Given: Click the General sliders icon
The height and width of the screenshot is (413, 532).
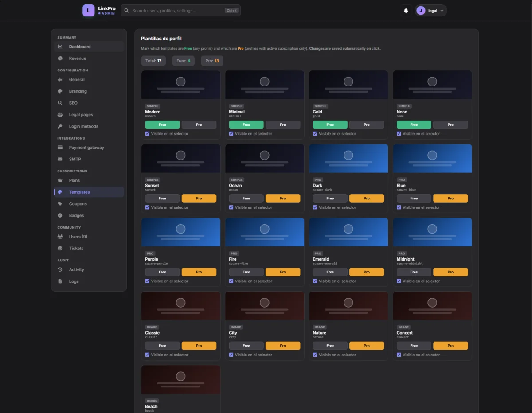Looking at the screenshot, I should pyautogui.click(x=60, y=80).
